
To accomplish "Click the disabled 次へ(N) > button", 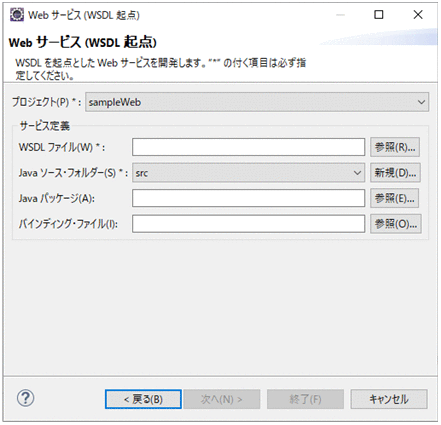I will click(222, 399).
